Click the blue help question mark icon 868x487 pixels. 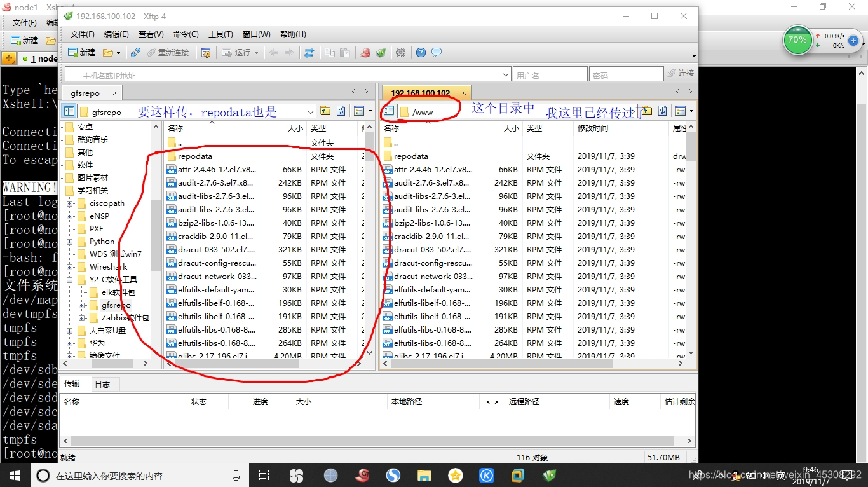pos(421,53)
